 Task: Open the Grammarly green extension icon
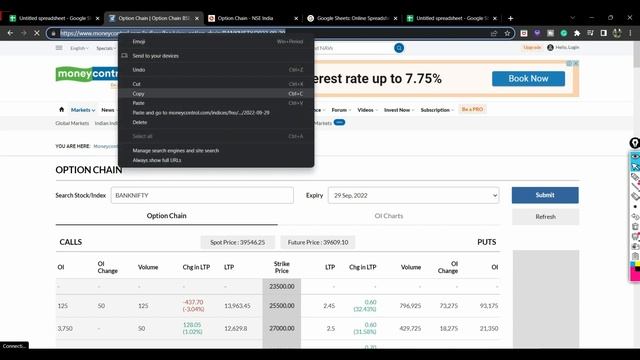pos(564,33)
